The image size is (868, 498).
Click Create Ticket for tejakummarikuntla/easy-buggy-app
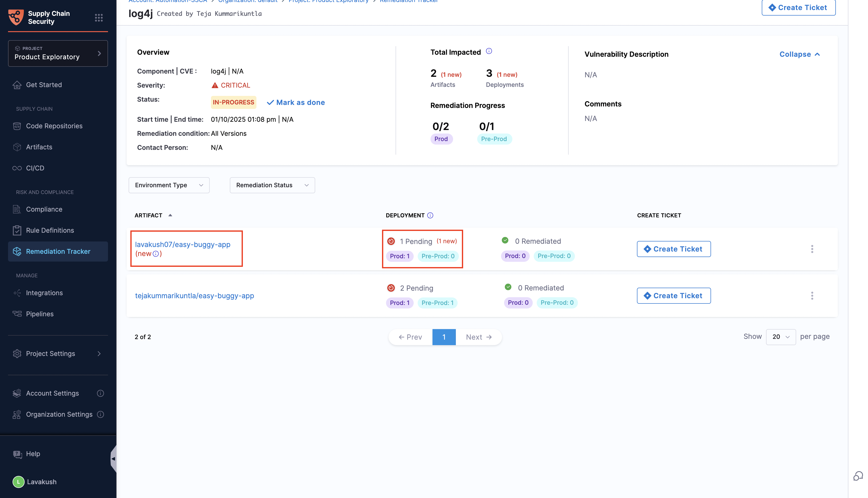(x=673, y=295)
